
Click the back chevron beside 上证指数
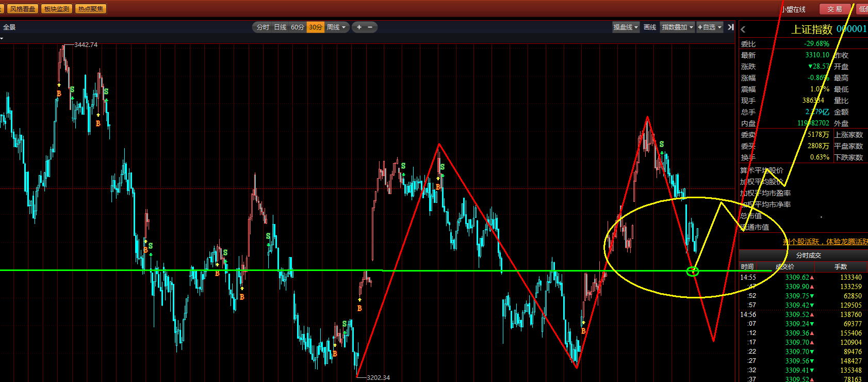(743, 29)
